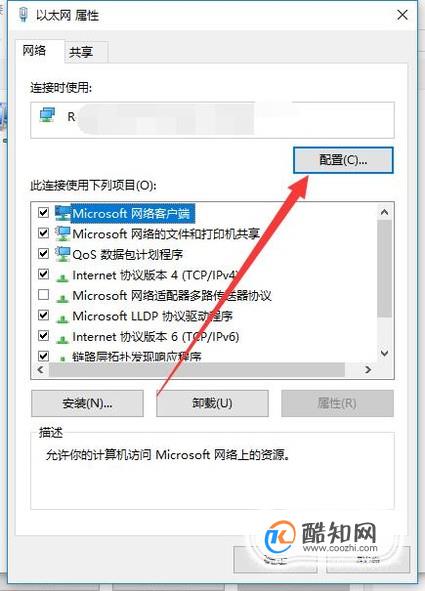Select Internet 协议版本 4 (TCP/IPv4) protocol icon
This screenshot has height=591, width=425.
(63, 277)
